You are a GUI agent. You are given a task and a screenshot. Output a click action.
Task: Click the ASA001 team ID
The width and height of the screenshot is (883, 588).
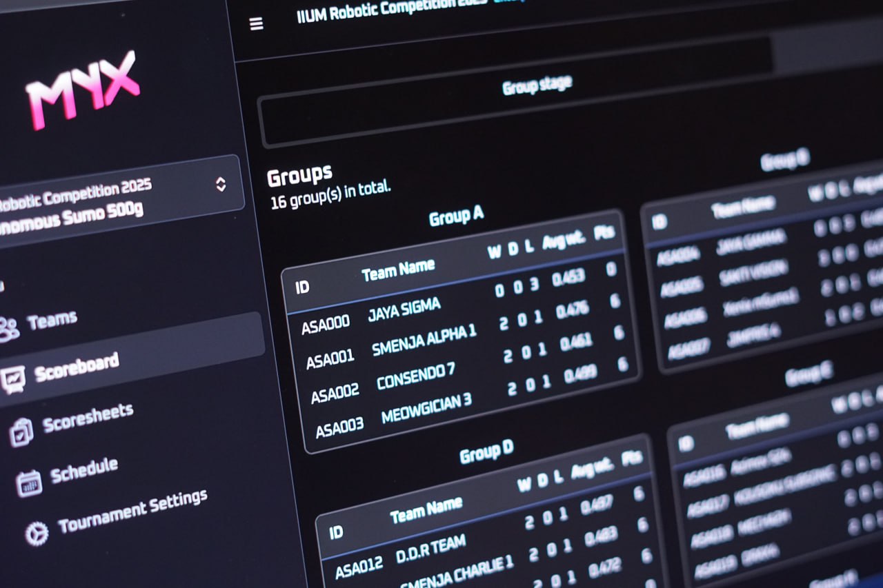tap(330, 359)
